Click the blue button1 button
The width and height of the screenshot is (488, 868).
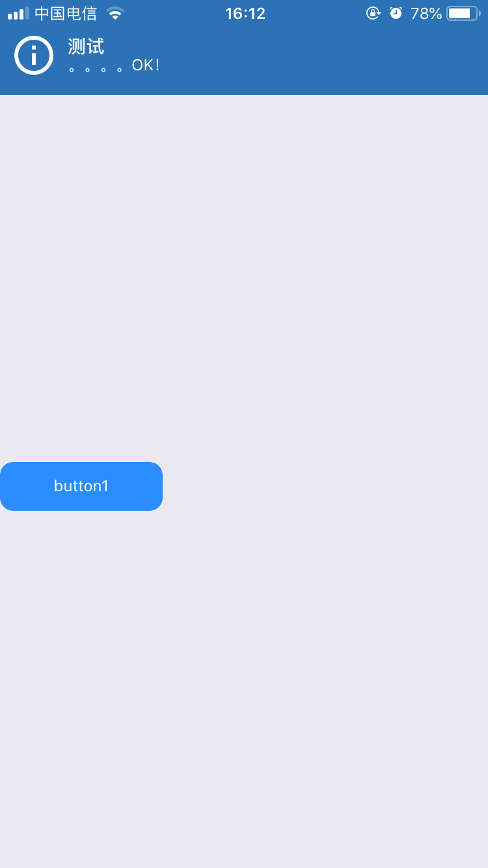(81, 486)
